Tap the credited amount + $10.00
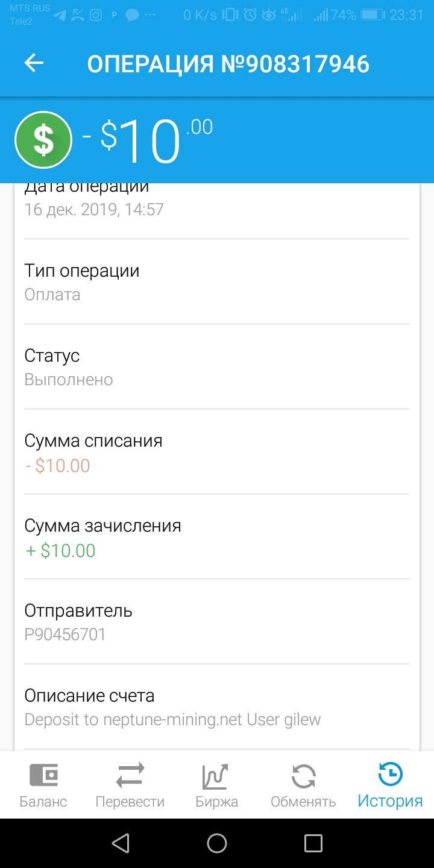The width and height of the screenshot is (434, 868). pos(60,550)
